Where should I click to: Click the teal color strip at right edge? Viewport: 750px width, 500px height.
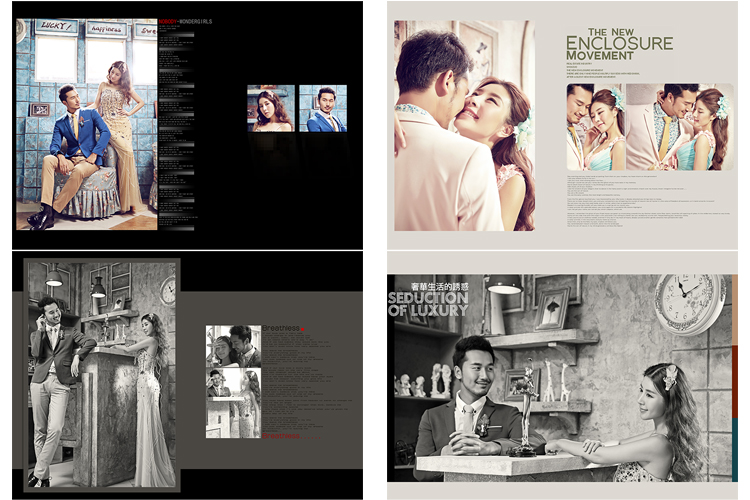coord(736,448)
